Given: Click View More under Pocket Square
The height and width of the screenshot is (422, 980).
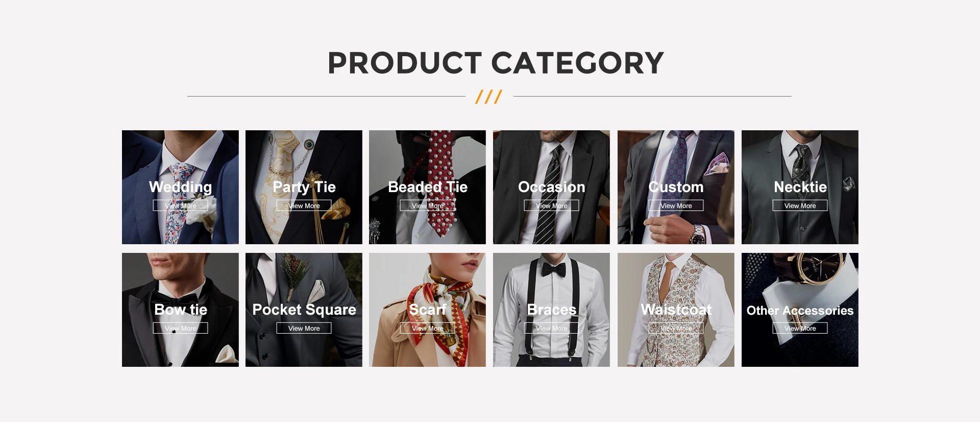Looking at the screenshot, I should [x=304, y=328].
